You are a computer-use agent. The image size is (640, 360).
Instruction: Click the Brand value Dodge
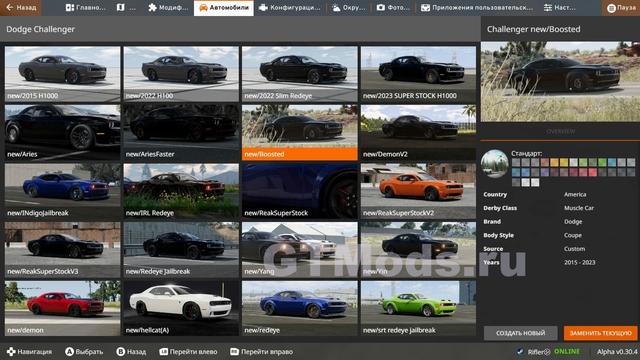pos(573,222)
